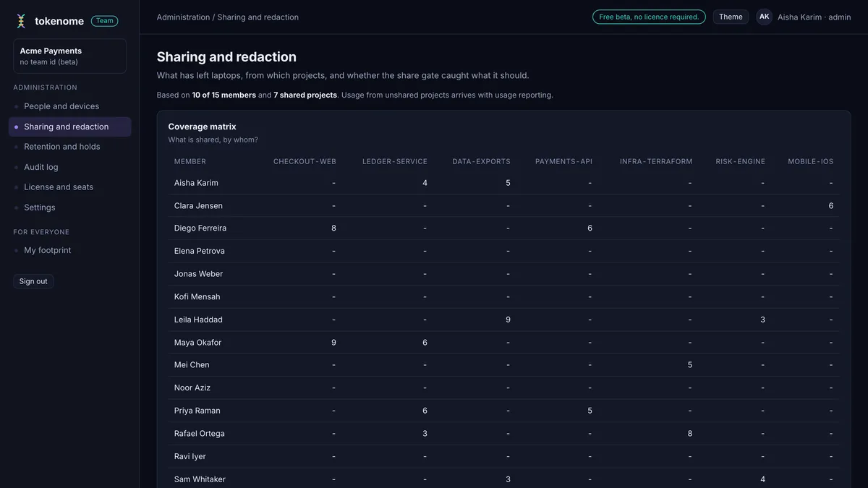
Task: Select the Aisha Karim table row name
Action: [196, 183]
